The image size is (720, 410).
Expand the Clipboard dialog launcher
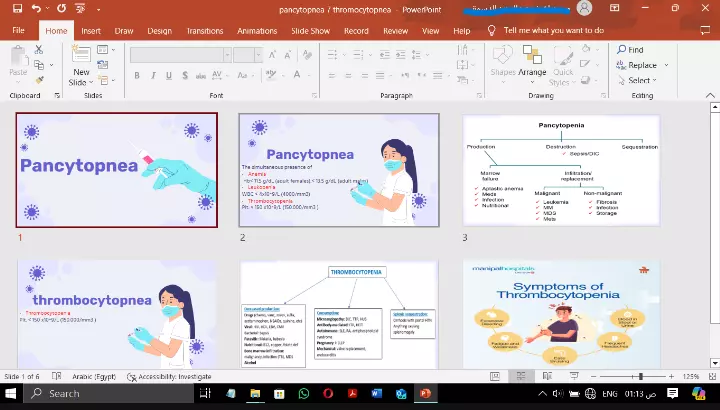coord(57,95)
